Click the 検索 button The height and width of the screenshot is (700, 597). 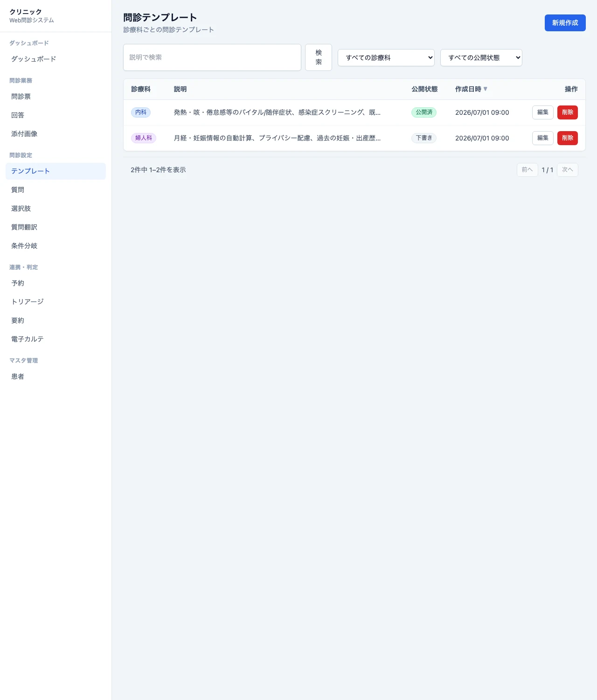(319, 57)
